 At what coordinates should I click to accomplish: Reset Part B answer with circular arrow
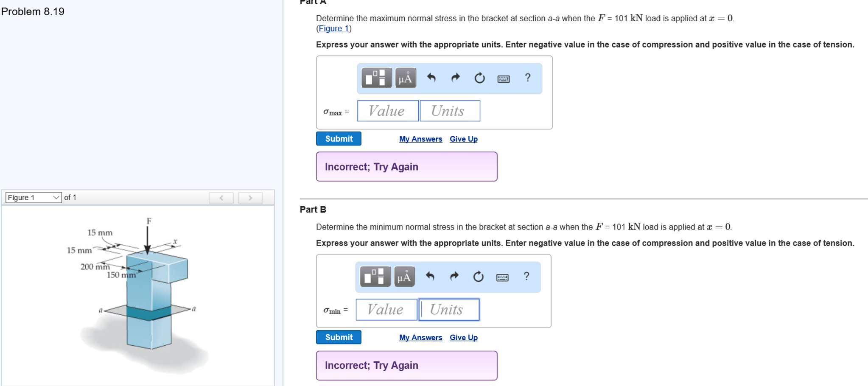[x=478, y=276]
